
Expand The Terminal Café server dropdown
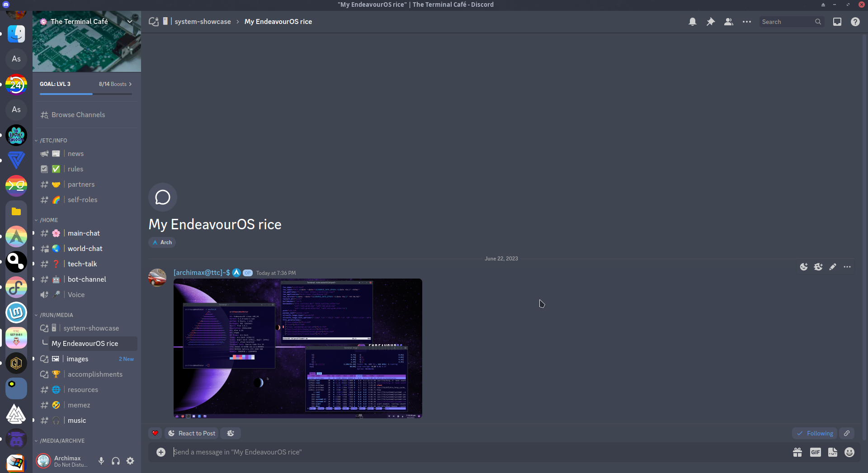(x=130, y=21)
